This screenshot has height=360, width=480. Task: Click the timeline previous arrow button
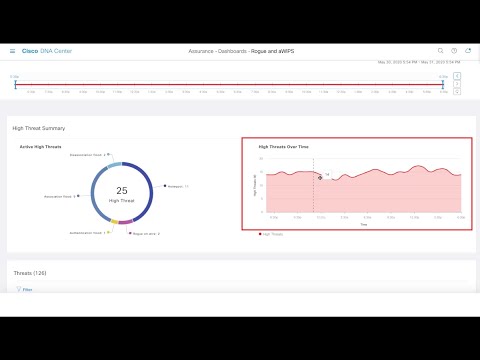pos(457,76)
